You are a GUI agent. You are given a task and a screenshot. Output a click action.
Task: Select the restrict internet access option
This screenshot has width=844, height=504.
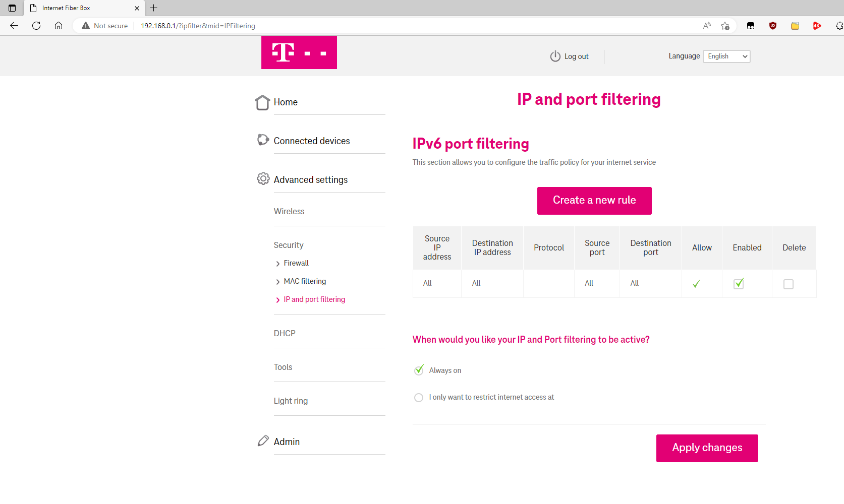(419, 398)
